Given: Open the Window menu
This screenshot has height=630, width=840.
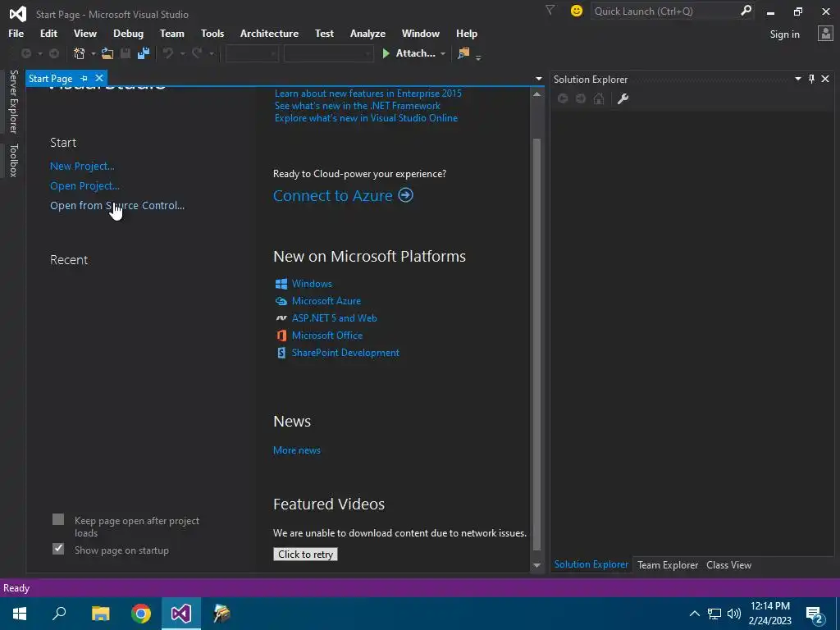Looking at the screenshot, I should coord(421,33).
